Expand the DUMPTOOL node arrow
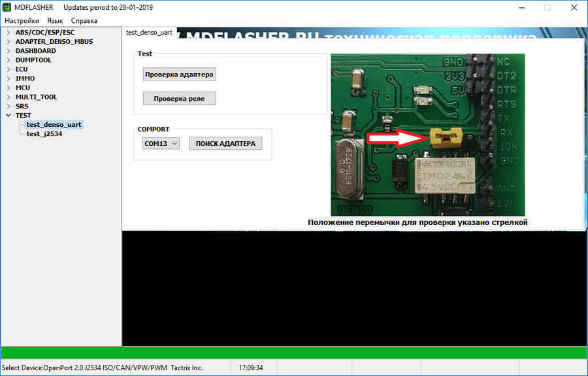Viewport: 588px width, 376px height. [8, 60]
